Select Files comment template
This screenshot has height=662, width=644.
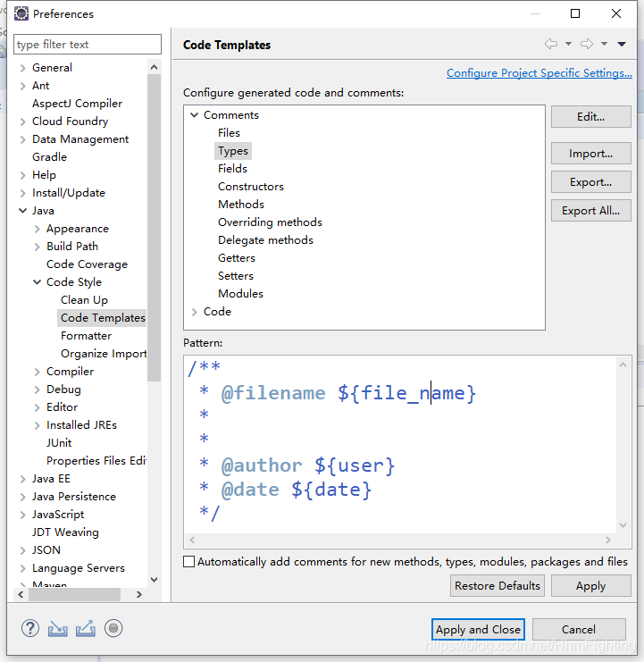(x=229, y=133)
